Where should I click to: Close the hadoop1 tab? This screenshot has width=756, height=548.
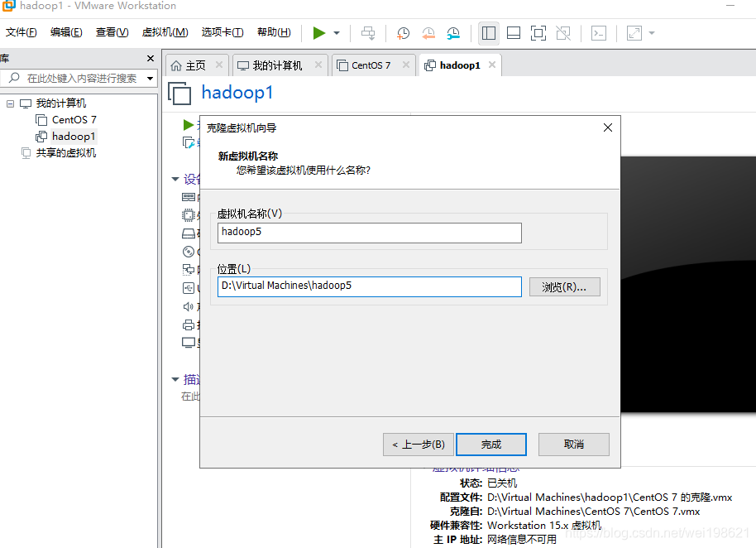(x=492, y=65)
